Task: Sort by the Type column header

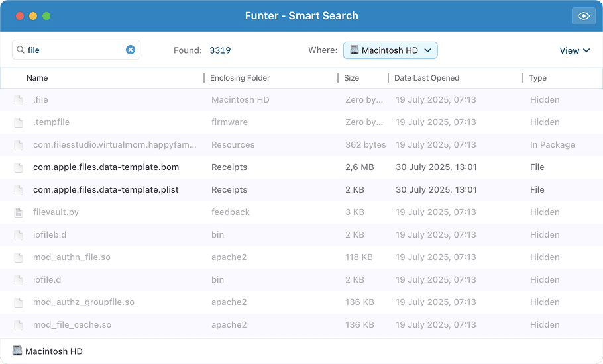Action: pyautogui.click(x=537, y=78)
